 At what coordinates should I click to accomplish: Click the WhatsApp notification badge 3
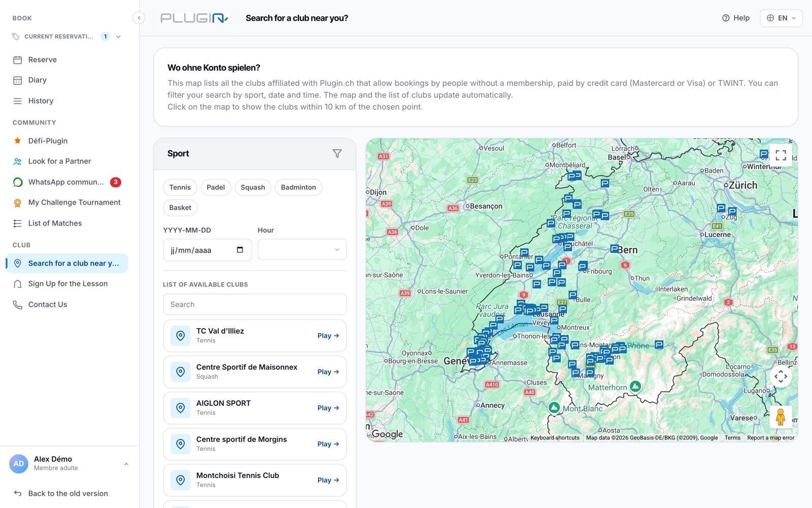(x=116, y=182)
